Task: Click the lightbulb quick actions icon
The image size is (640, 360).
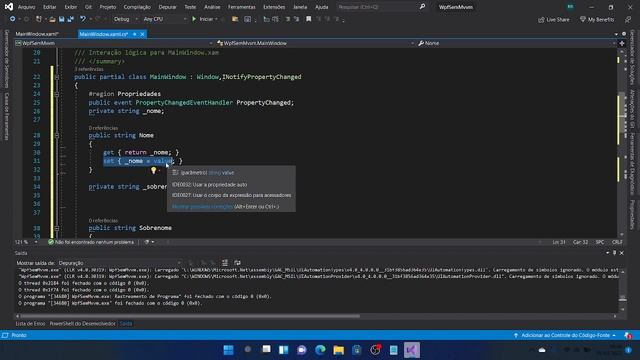Action: click(x=153, y=170)
